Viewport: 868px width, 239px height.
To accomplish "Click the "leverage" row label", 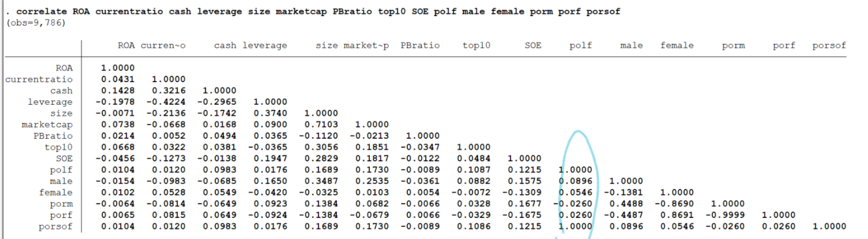I will (x=50, y=102).
